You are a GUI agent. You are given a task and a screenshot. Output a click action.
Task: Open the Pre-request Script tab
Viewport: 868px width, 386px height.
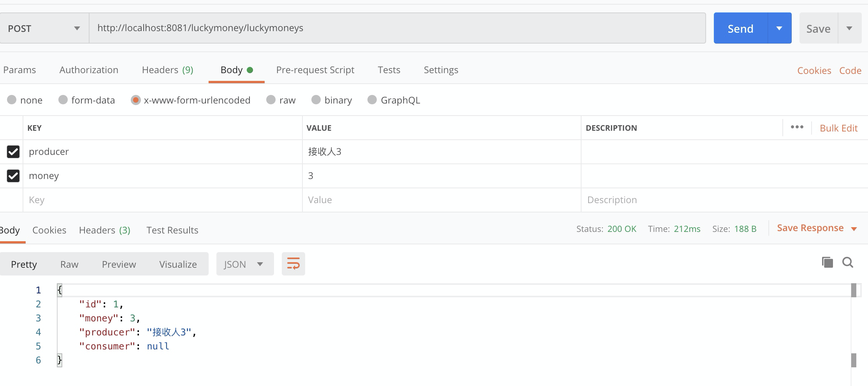[315, 70]
